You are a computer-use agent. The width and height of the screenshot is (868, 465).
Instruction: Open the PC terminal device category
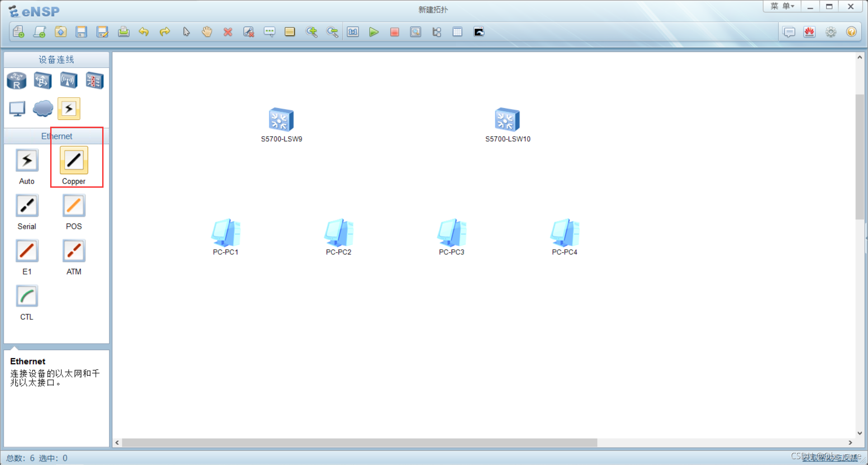click(x=17, y=109)
